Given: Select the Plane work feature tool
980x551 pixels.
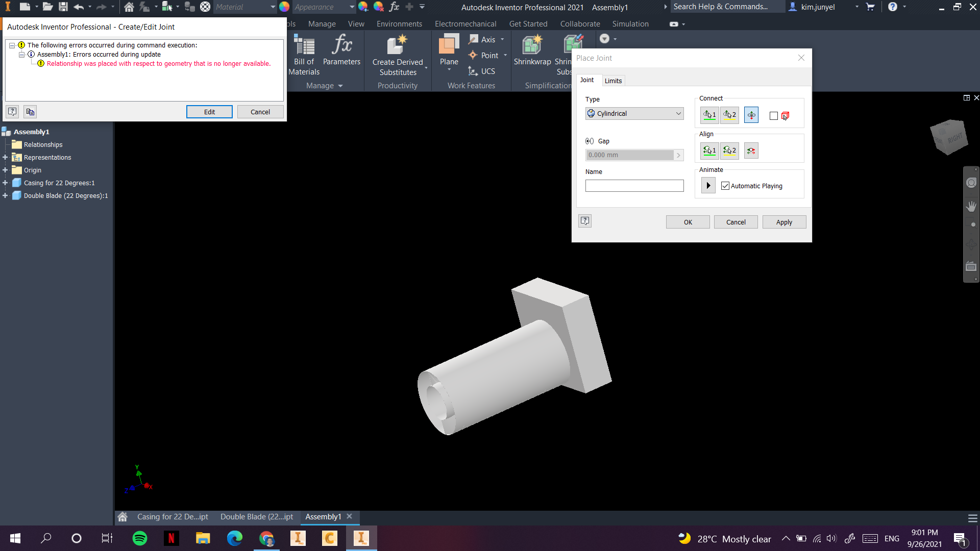Looking at the screenshot, I should [449, 50].
